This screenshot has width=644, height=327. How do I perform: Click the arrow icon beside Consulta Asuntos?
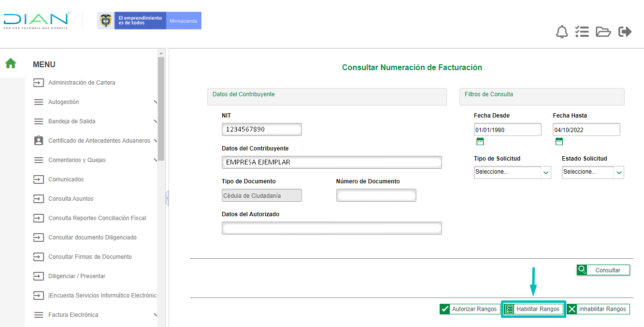[39, 199]
